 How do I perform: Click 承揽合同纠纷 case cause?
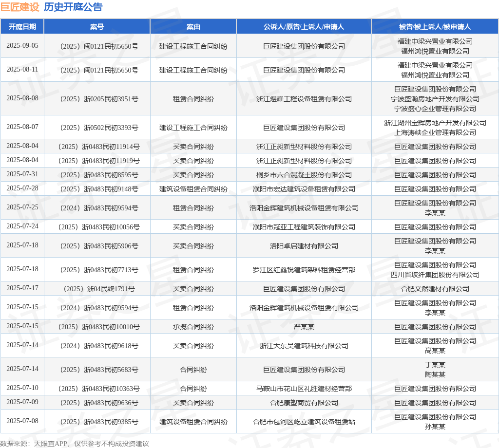point(193,327)
